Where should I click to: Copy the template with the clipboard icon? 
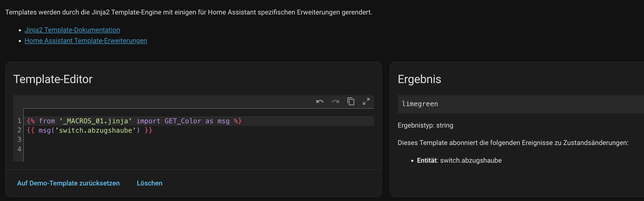click(x=351, y=102)
